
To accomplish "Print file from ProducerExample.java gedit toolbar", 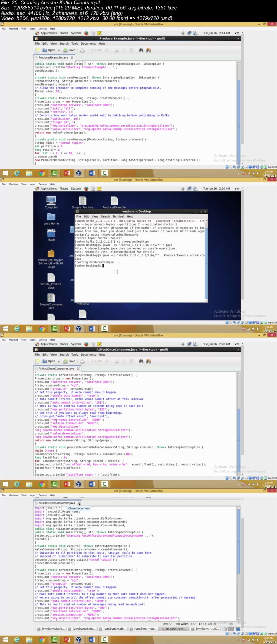I will [x=82, y=50].
